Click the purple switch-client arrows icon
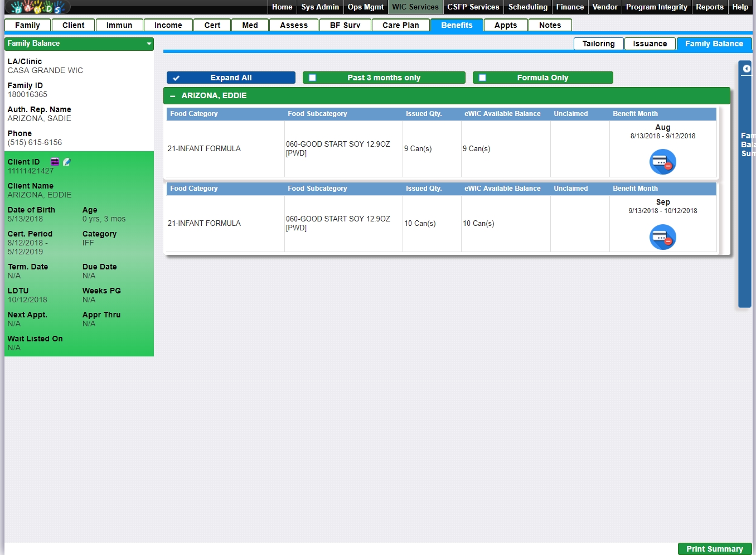Viewport: 756px width, 555px height. [55, 162]
